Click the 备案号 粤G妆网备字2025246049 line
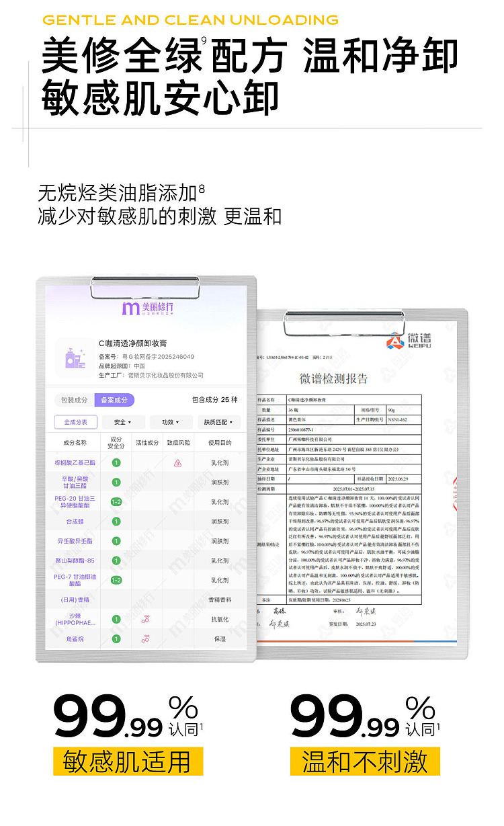Screen dimensions: 504x826 coord(146,357)
